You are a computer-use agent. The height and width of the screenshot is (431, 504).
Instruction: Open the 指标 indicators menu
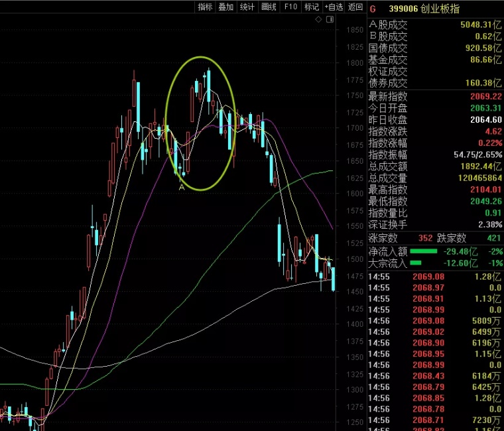tap(205, 7)
